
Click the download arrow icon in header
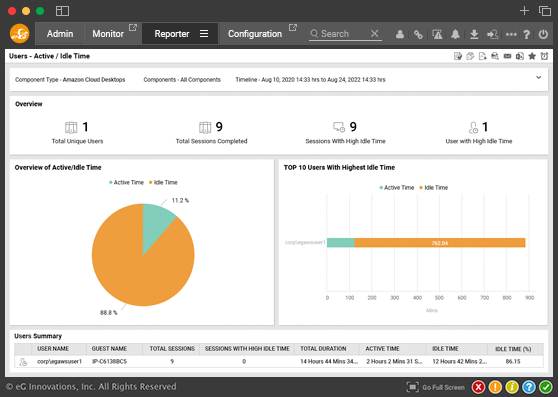(x=474, y=34)
